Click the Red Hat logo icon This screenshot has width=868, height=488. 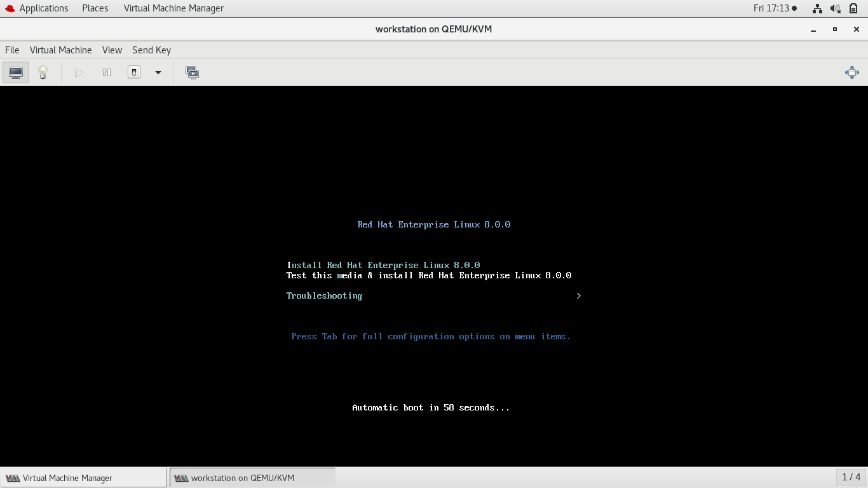[10, 8]
